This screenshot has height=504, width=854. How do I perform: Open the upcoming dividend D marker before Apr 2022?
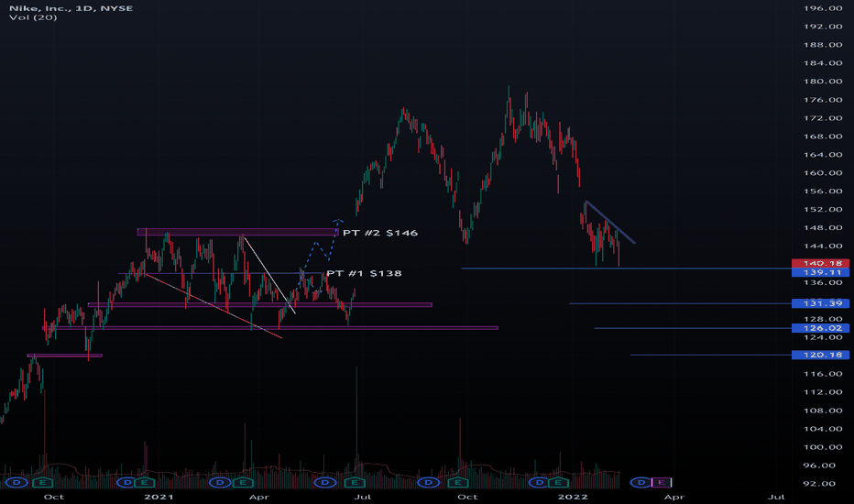coord(641,483)
